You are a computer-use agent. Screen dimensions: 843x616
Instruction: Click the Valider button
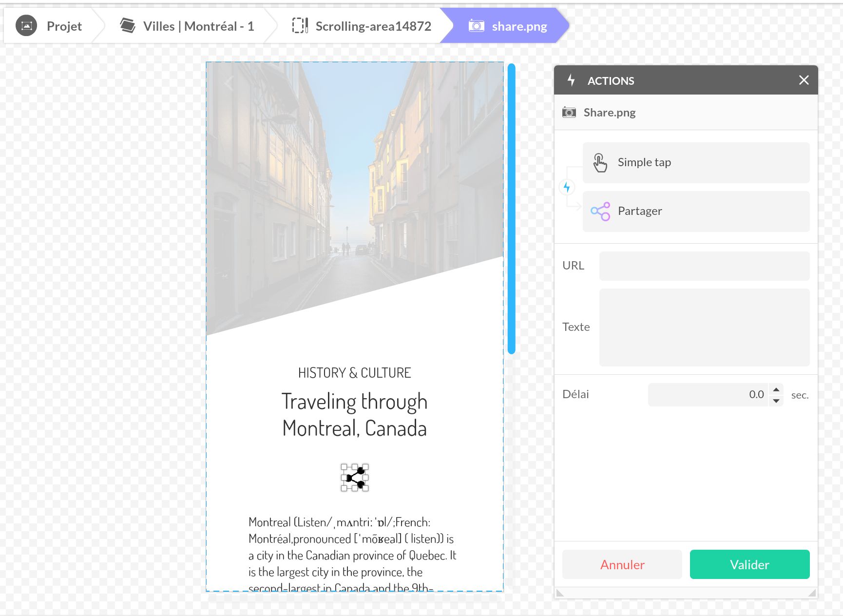tap(749, 564)
